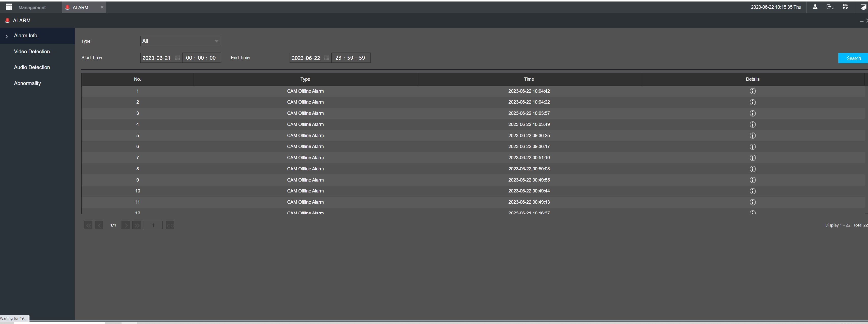View details for alarm No. 7
The width and height of the screenshot is (868, 324).
click(752, 158)
